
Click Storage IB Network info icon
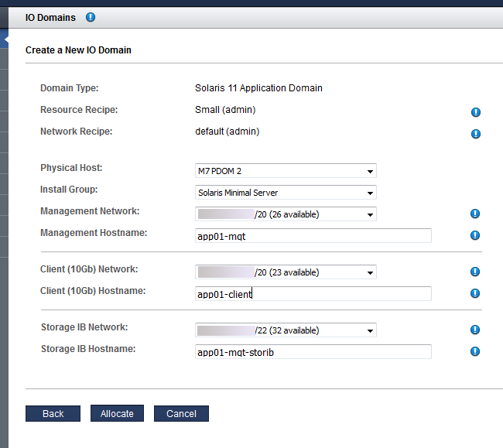coord(475,330)
